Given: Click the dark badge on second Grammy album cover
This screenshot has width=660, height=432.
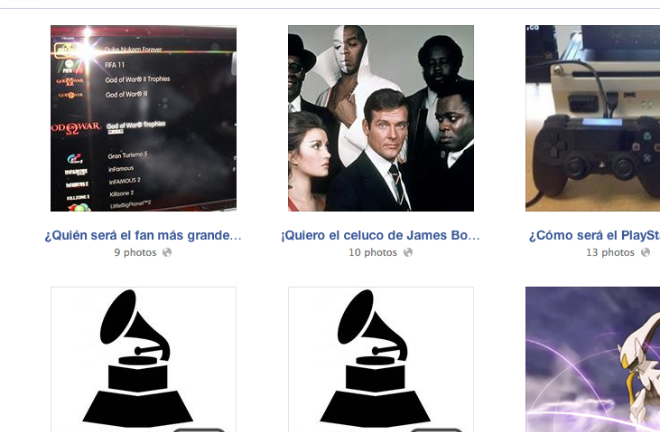Looking at the screenshot, I should point(436,430).
